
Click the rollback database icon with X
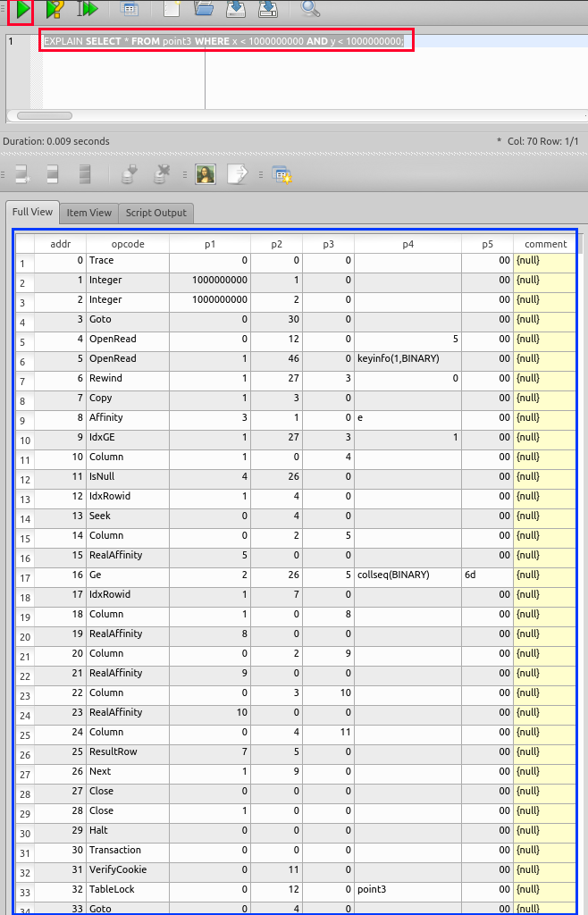[162, 174]
